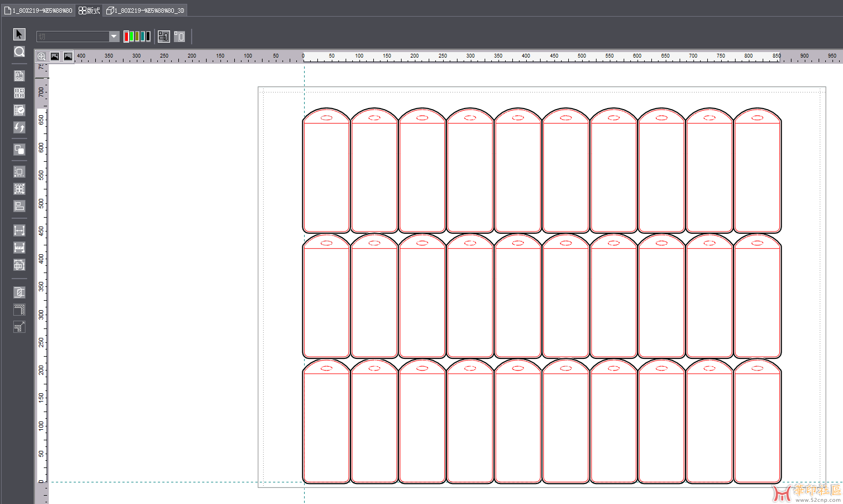Choose the black color swatch

(148, 37)
